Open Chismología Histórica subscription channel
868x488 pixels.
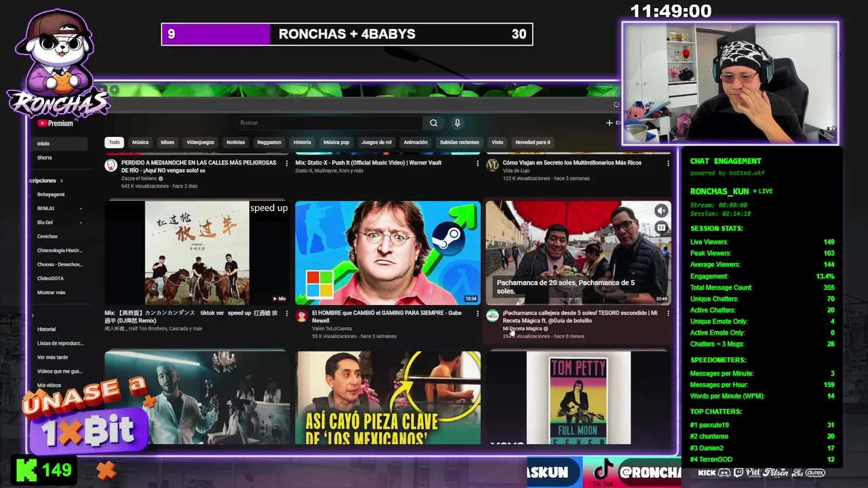(x=60, y=251)
